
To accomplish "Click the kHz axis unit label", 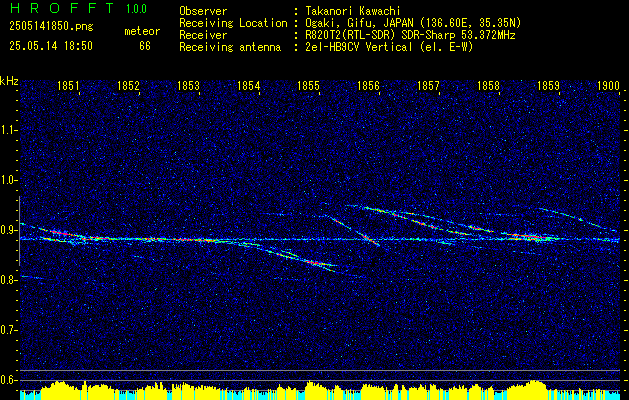I will point(9,81).
